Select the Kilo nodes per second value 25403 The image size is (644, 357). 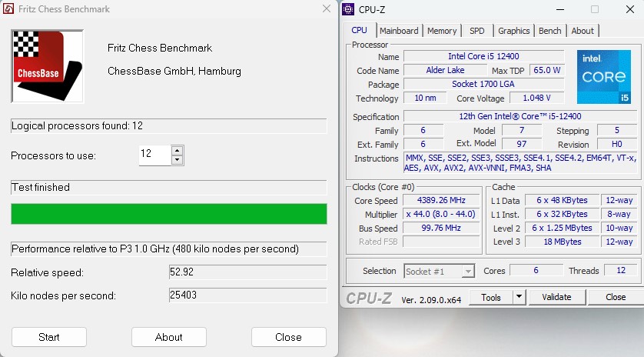[247, 295]
